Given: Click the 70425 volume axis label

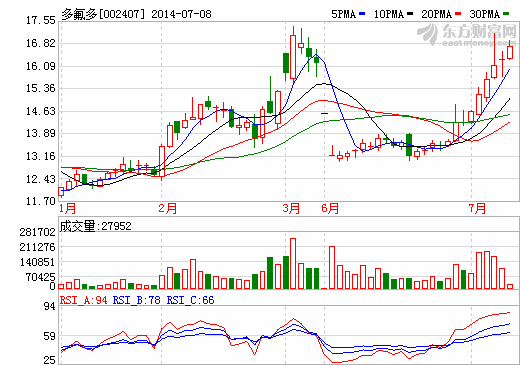Looking at the screenshot, I should [41, 277].
